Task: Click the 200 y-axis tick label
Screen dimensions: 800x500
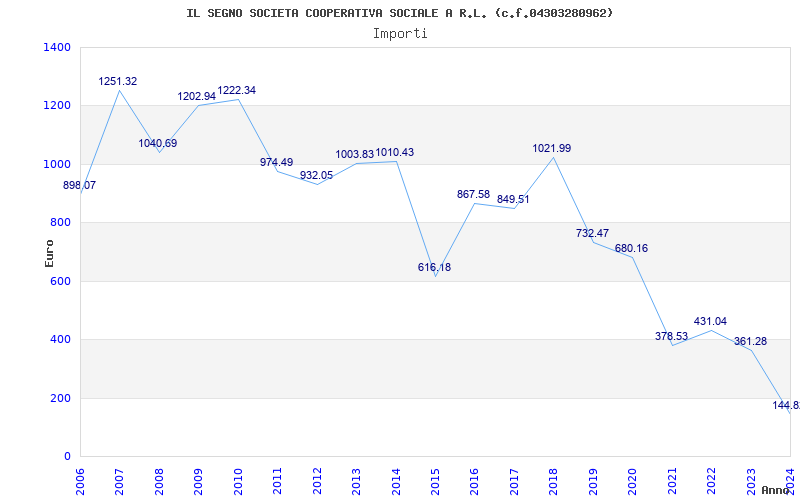Action: pyautogui.click(x=60, y=398)
